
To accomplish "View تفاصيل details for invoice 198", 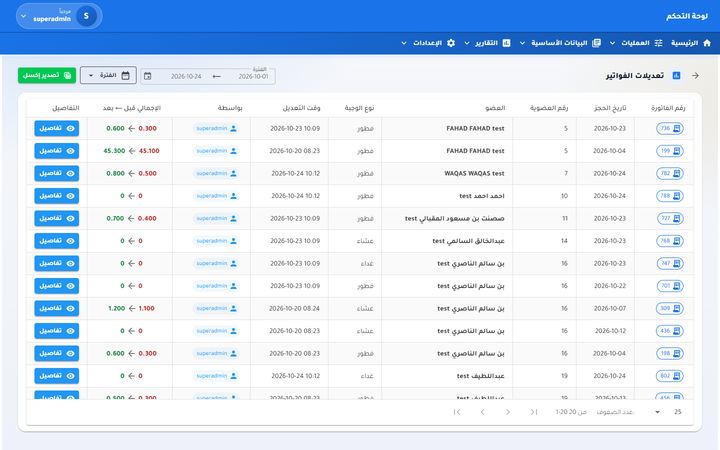I will tap(56, 353).
